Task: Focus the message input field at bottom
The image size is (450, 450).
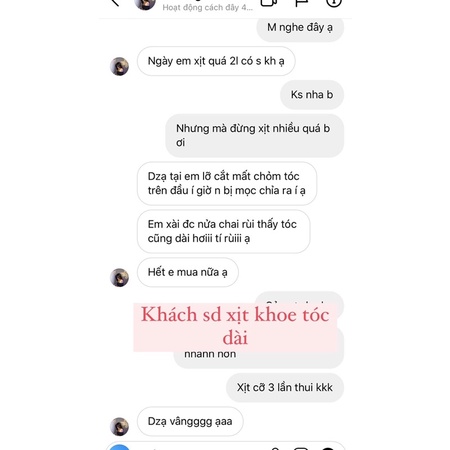Action: pos(200,448)
